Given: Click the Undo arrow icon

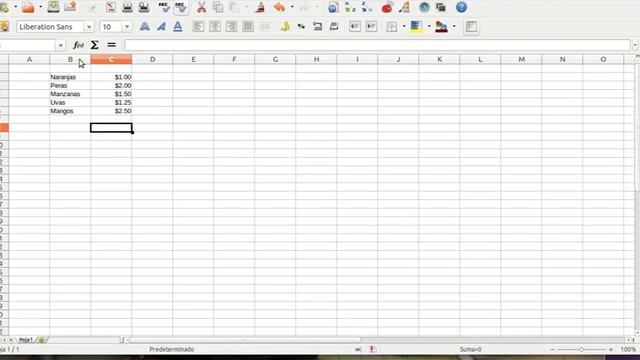Looking at the screenshot, I should coord(280,7).
